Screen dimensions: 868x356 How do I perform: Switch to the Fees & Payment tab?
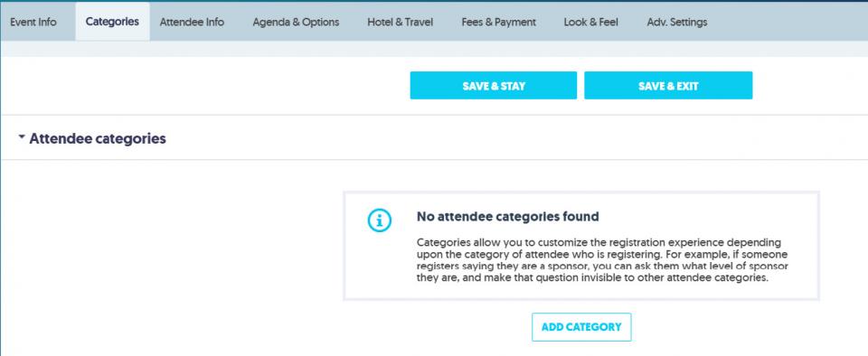[499, 22]
